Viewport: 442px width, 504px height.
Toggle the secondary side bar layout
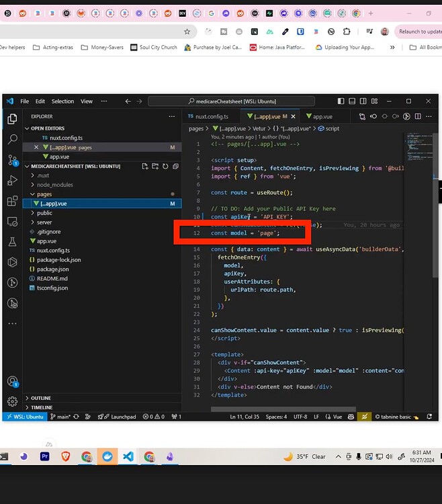tap(363, 101)
